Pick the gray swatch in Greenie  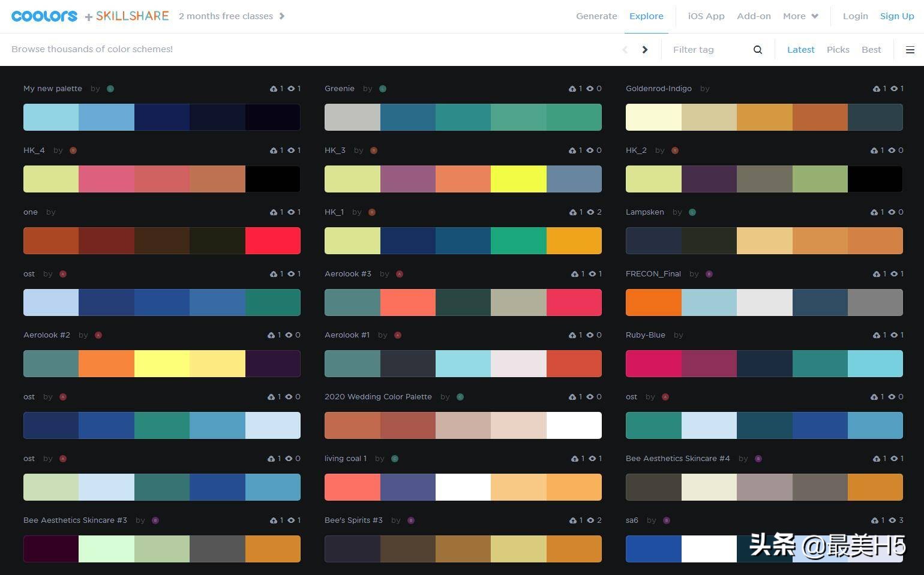[352, 117]
